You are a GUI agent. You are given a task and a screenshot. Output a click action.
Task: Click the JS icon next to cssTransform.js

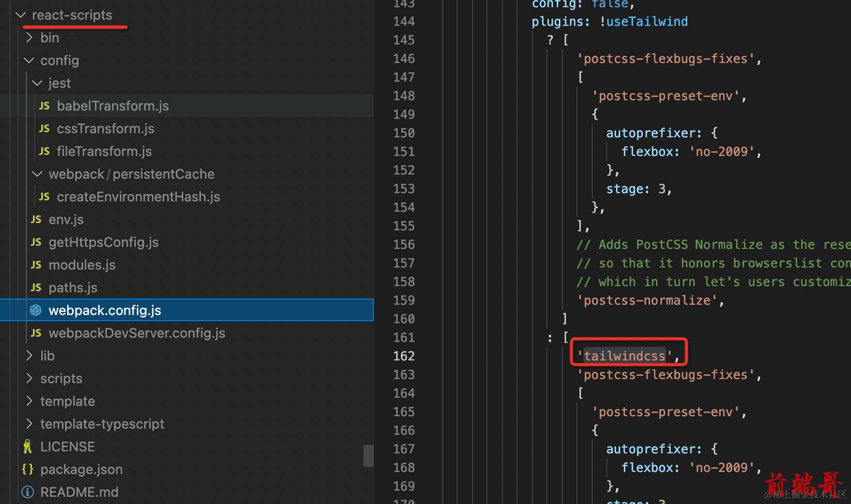coord(44,129)
